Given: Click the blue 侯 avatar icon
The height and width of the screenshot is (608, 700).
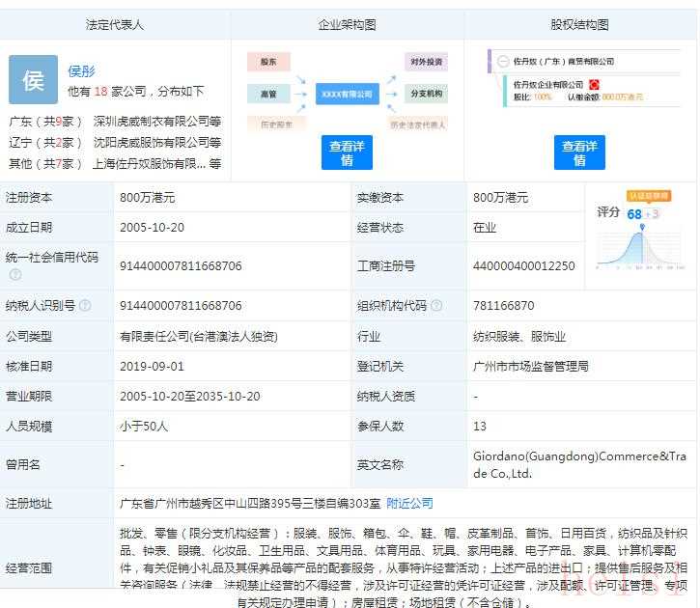Looking at the screenshot, I should pyautogui.click(x=34, y=79).
